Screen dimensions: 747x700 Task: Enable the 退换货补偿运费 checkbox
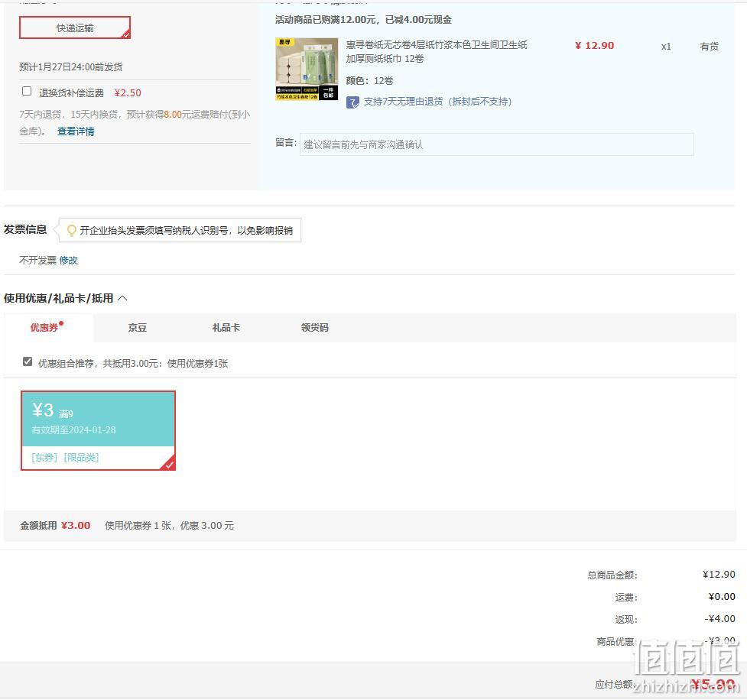click(27, 92)
